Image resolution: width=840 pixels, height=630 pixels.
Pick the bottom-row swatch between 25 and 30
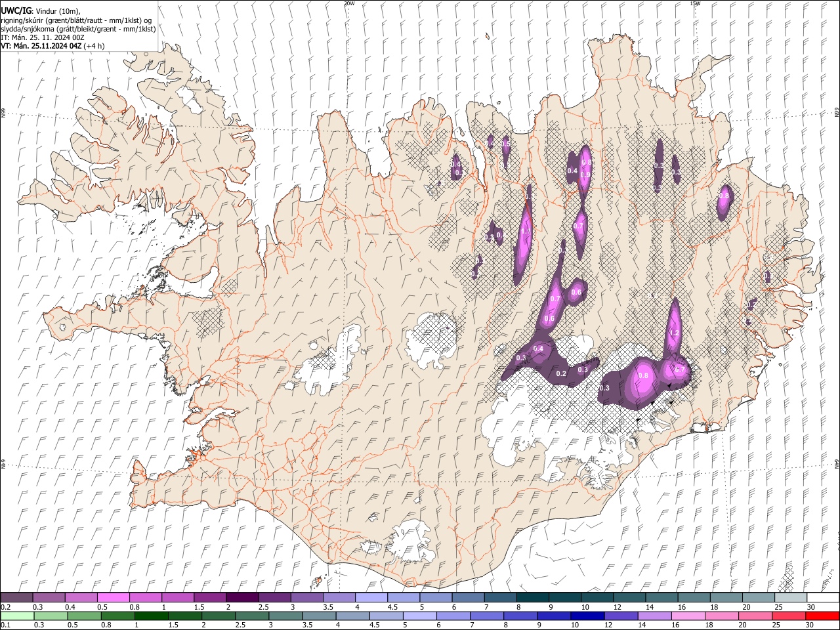tap(789, 616)
